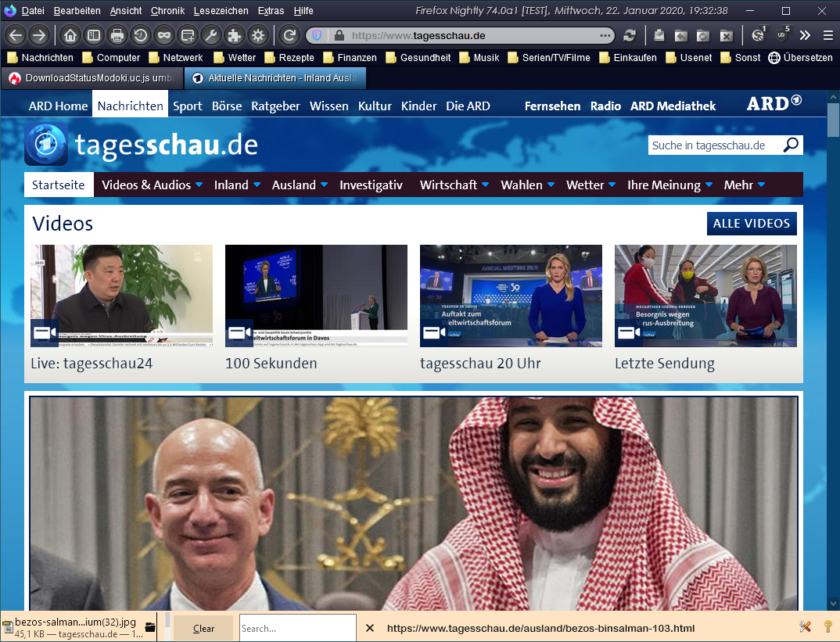Click the tagesschau.de logo
Screen dimensions: 840x642
click(x=142, y=144)
